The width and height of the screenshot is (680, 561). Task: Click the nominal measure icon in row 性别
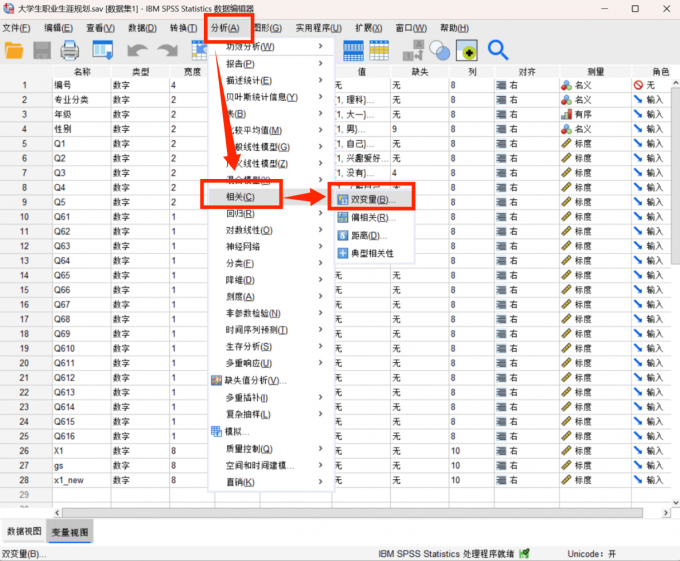tap(566, 129)
